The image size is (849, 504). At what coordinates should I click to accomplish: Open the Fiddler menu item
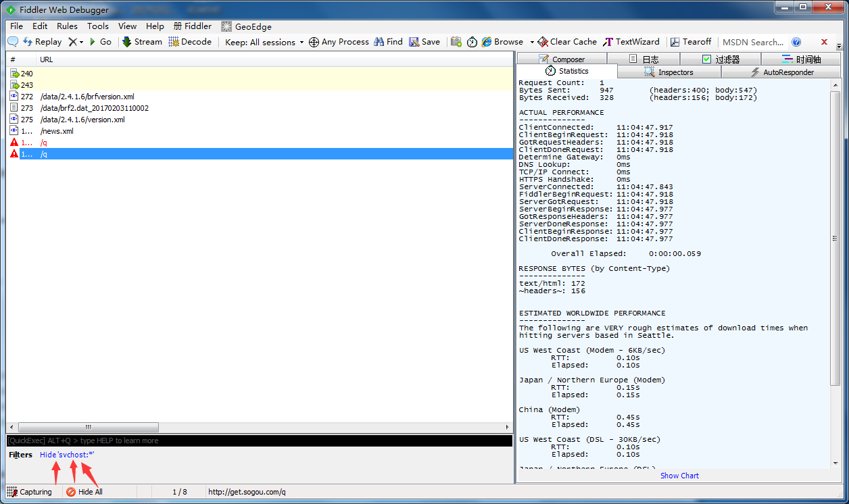[x=193, y=26]
